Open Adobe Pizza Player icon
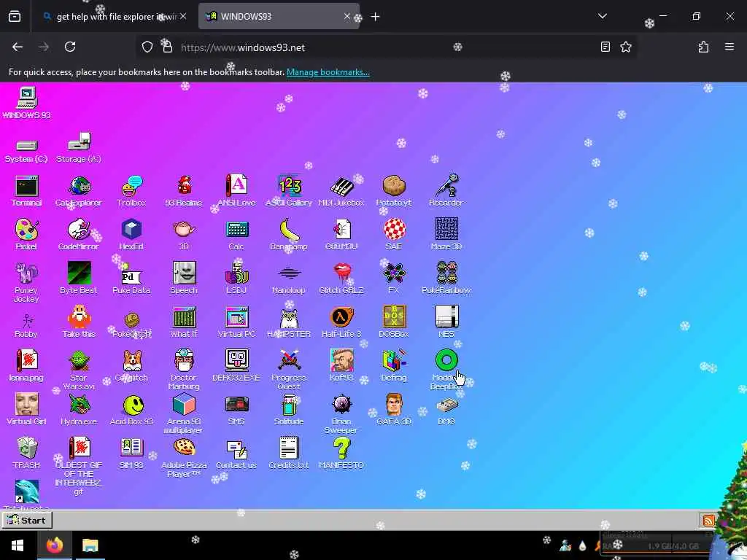This screenshot has height=560, width=747. click(184, 458)
